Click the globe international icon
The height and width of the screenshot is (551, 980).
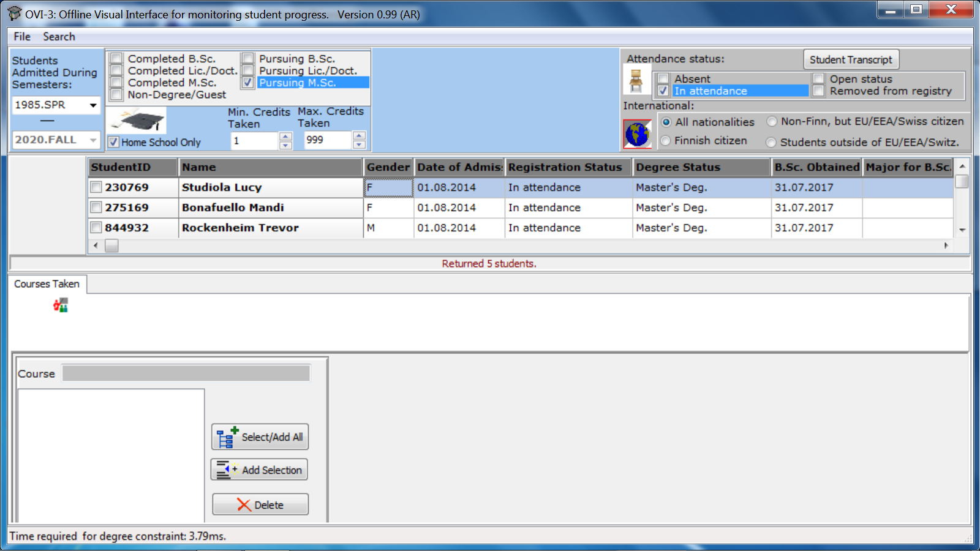click(637, 134)
